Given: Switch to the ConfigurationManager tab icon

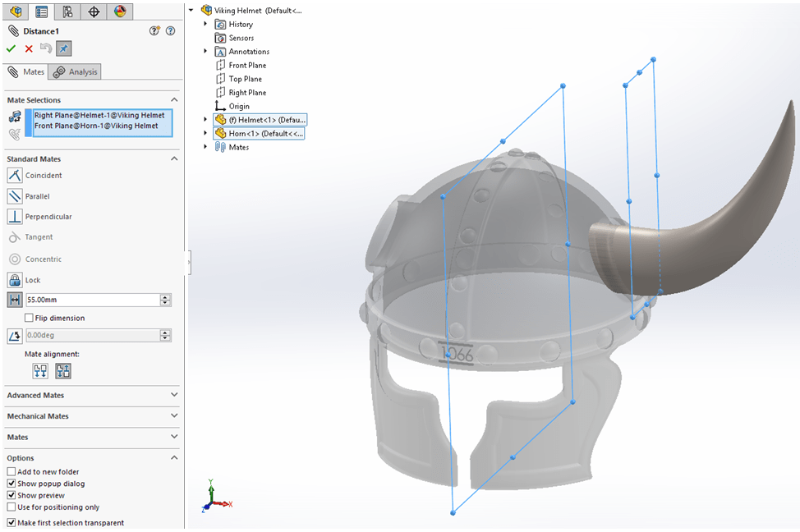Looking at the screenshot, I should point(67,11).
